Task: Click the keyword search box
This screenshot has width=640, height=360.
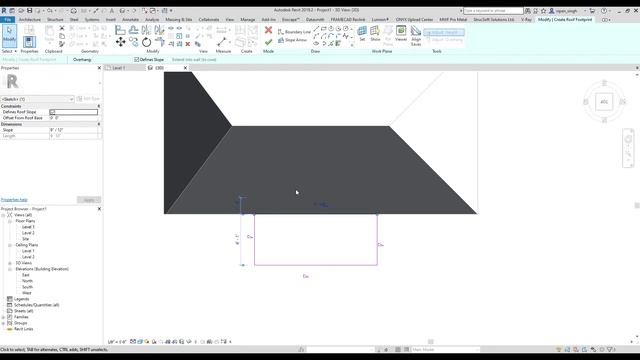Action: coord(493,11)
